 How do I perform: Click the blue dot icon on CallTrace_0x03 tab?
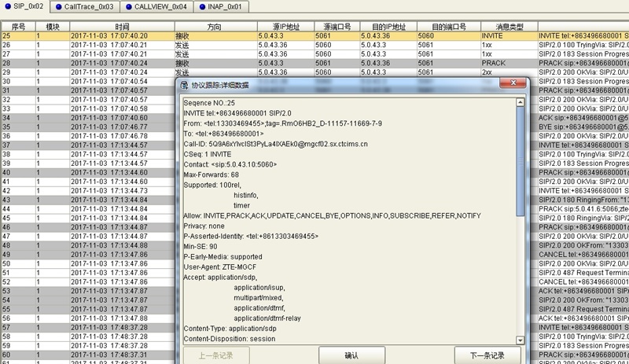click(x=58, y=7)
